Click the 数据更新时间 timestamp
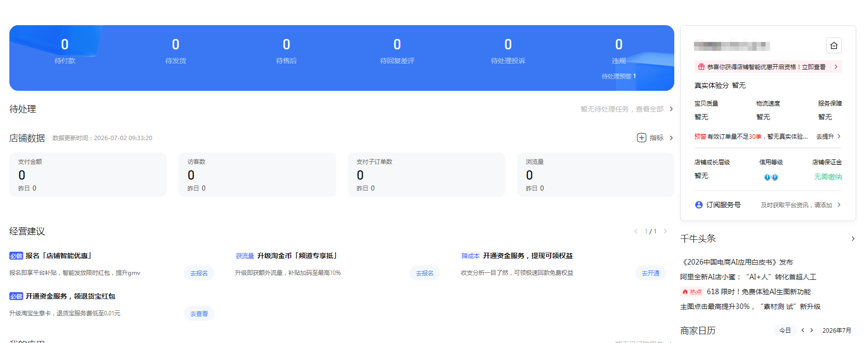Viewport: 868px width, 343px height. [103, 138]
